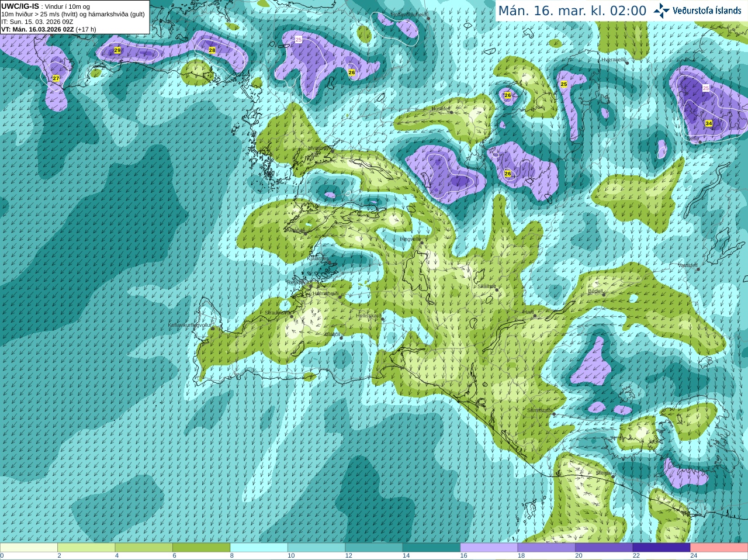Click the Húsafell station label
Screen dimensions: 748x560
tap(441, 109)
